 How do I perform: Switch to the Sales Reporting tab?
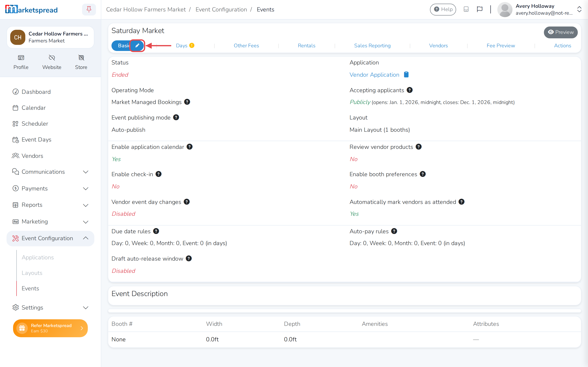pyautogui.click(x=372, y=45)
